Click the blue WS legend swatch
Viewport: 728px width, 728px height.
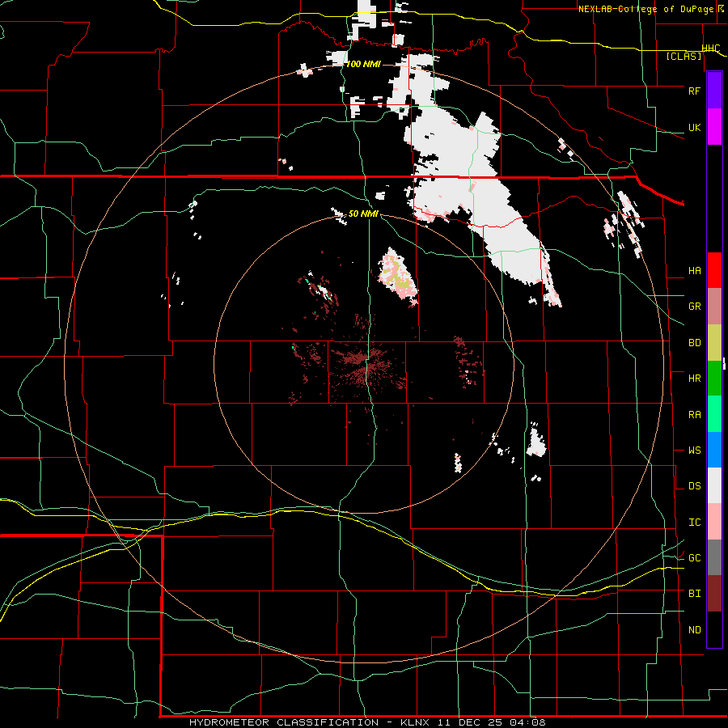pos(714,450)
